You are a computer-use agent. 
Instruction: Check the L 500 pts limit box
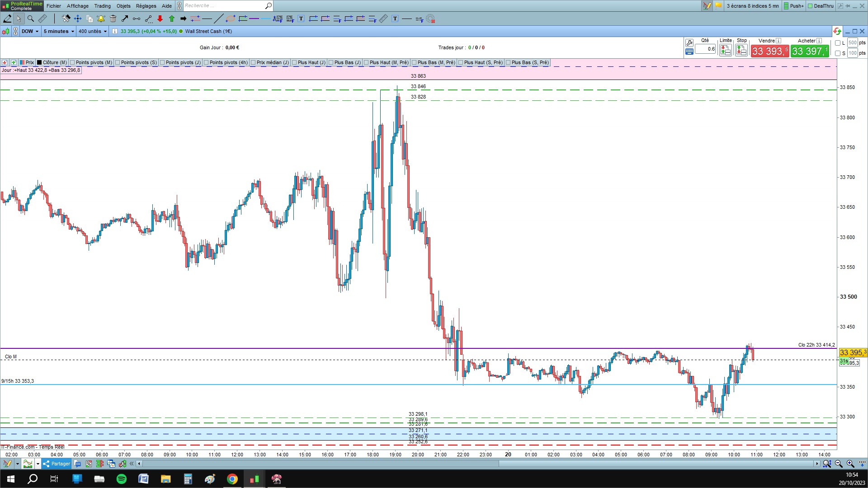point(838,43)
